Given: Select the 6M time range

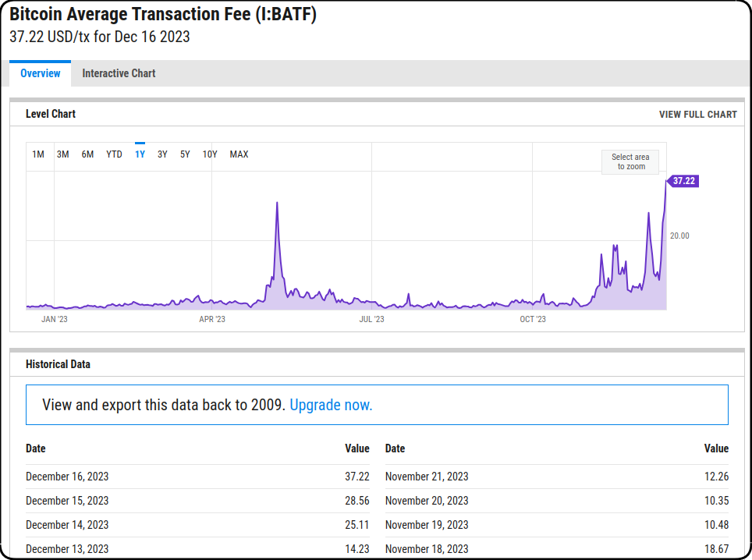Looking at the screenshot, I should 87,154.
